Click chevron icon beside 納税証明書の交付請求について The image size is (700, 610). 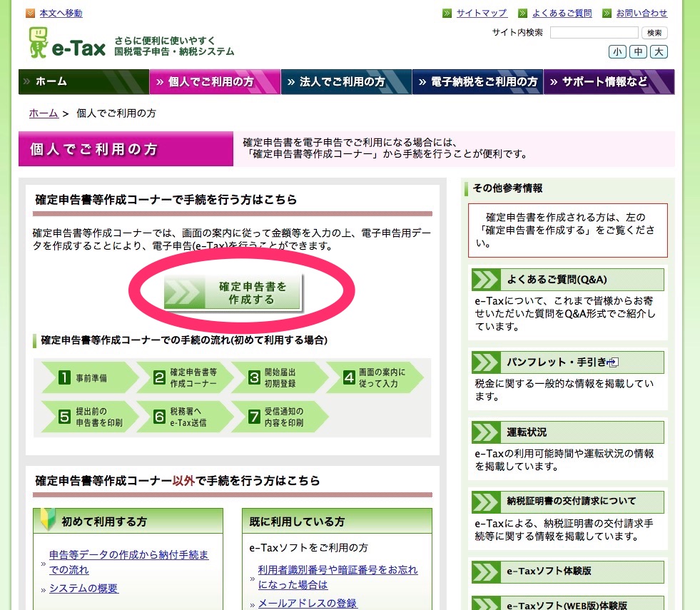point(486,502)
